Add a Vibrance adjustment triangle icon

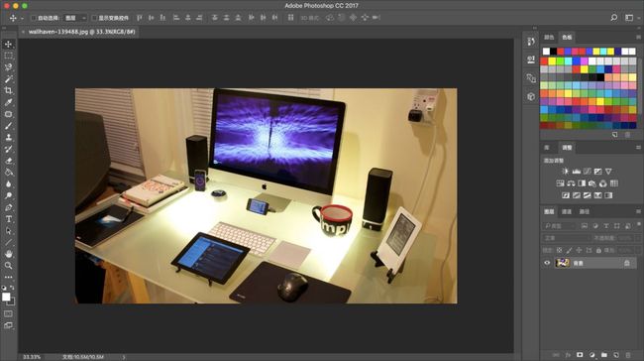pos(608,171)
